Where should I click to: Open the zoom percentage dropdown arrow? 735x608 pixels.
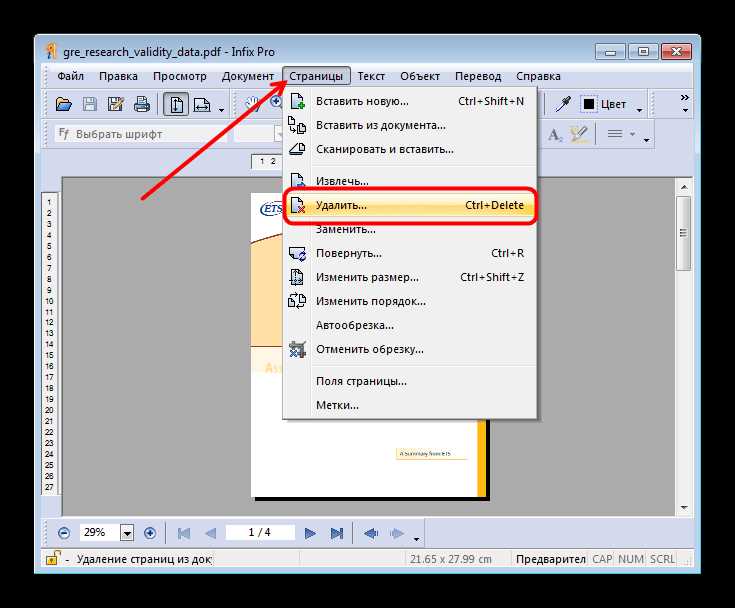click(127, 533)
